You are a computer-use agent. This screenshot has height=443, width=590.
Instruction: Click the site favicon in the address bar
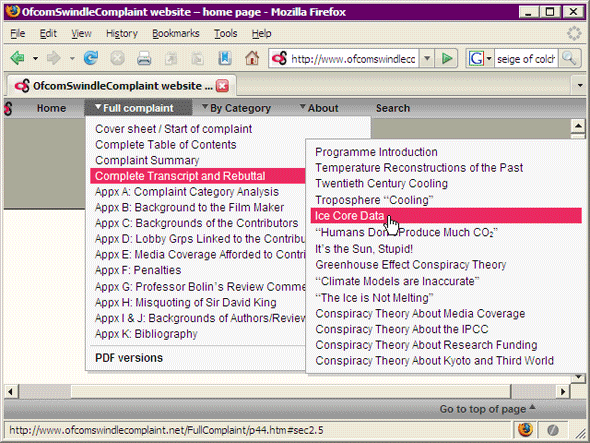[279, 58]
